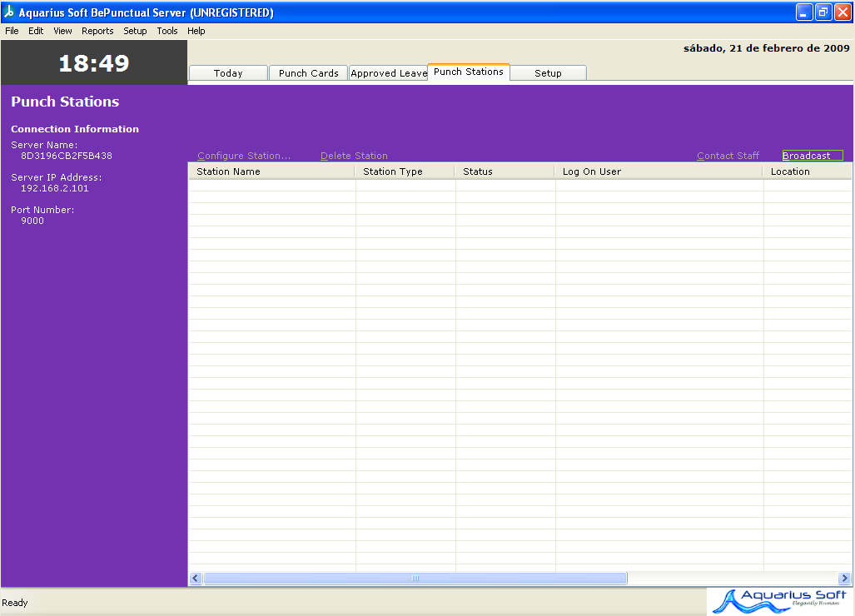Switch to the Today tab

[228, 73]
